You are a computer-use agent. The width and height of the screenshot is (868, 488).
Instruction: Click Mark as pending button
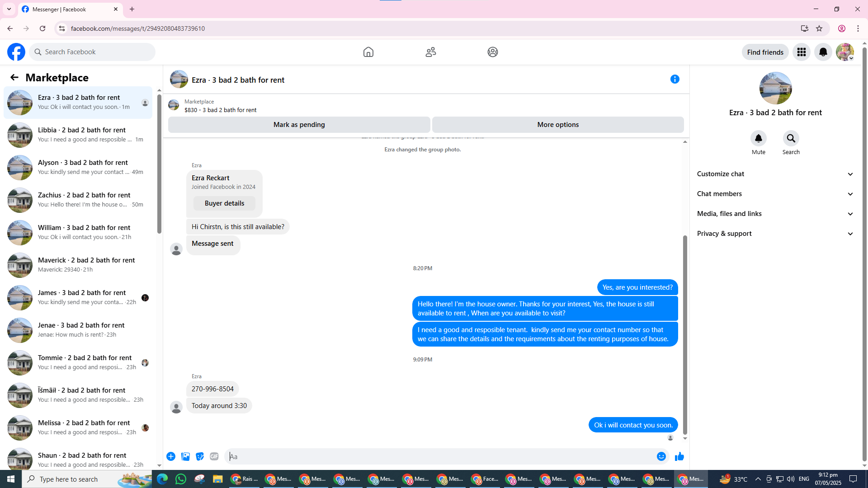tap(299, 125)
